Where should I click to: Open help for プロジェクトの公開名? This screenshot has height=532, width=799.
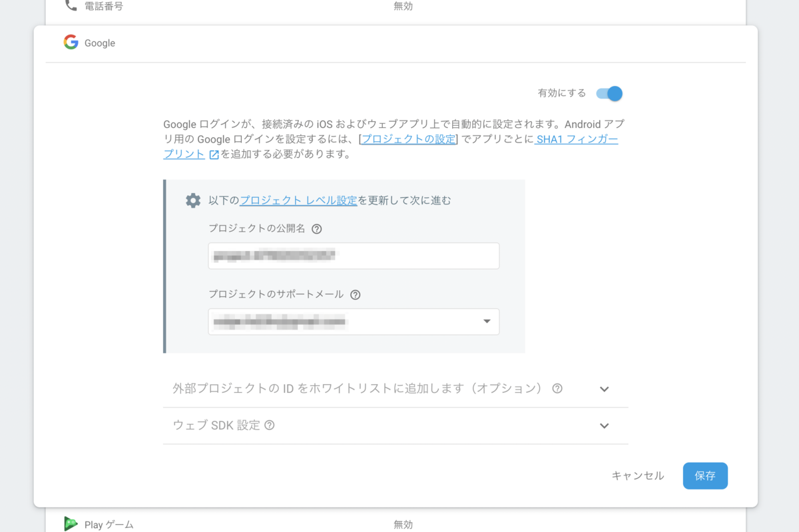[316, 228]
